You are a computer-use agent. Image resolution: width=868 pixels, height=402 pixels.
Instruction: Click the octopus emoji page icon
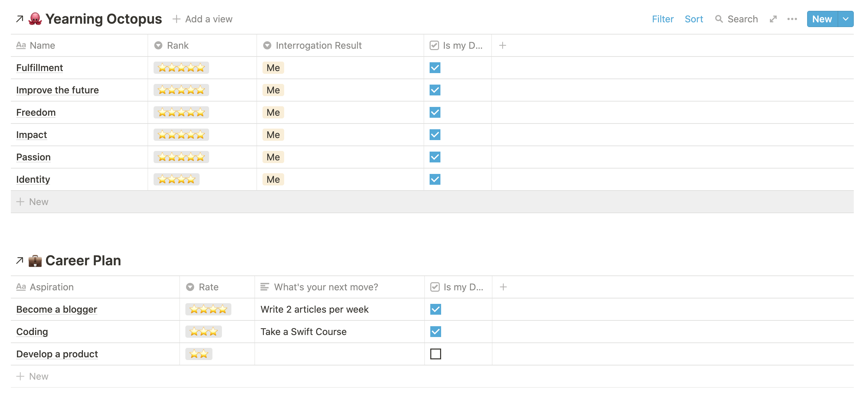pyautogui.click(x=35, y=19)
